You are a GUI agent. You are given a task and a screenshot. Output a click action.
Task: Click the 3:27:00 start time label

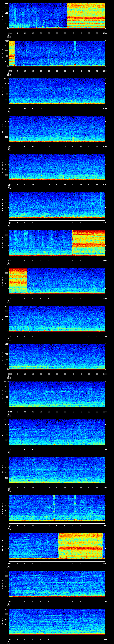pyautogui.click(x=9, y=526)
